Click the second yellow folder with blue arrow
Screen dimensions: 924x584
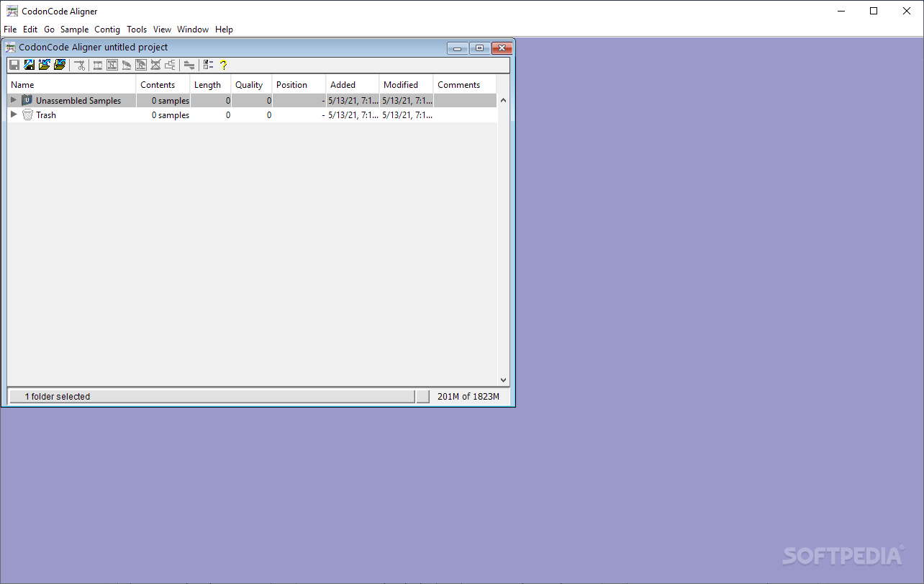pyautogui.click(x=60, y=65)
